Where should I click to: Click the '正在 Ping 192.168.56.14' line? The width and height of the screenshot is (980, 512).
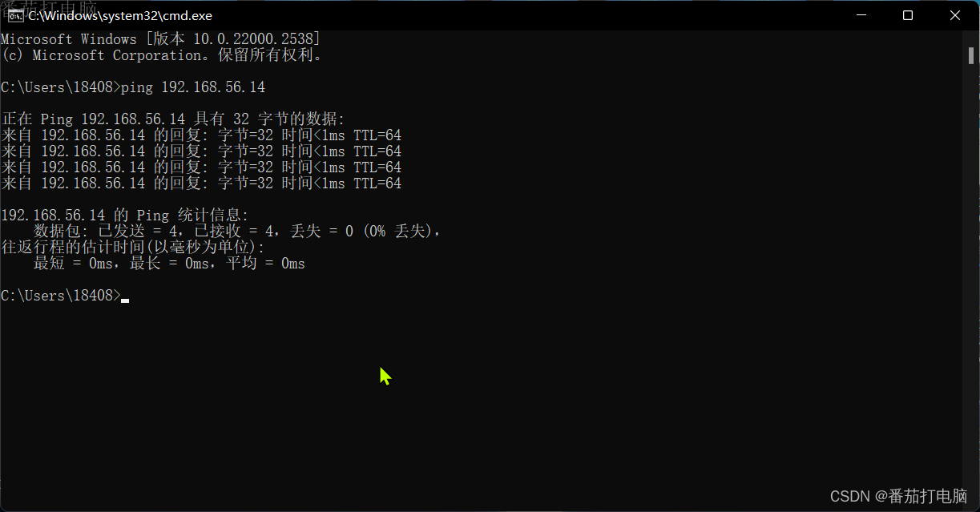point(173,119)
